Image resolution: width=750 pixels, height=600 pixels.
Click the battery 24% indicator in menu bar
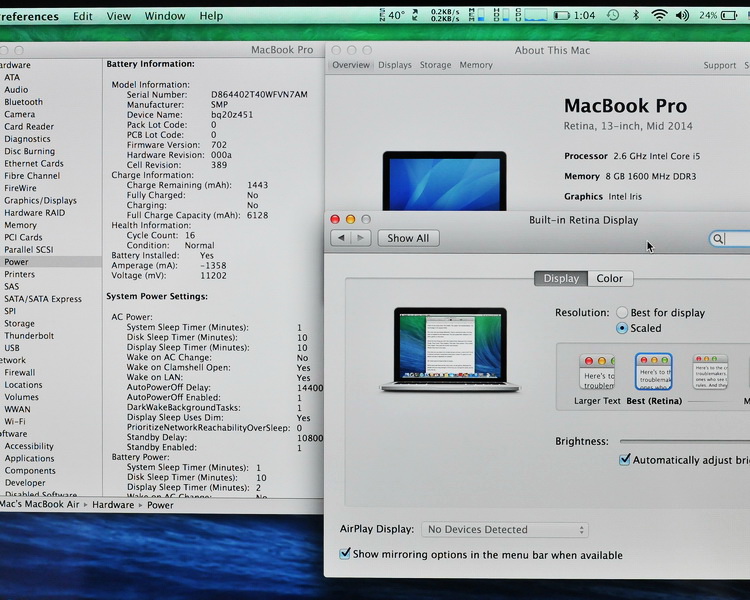(x=719, y=16)
